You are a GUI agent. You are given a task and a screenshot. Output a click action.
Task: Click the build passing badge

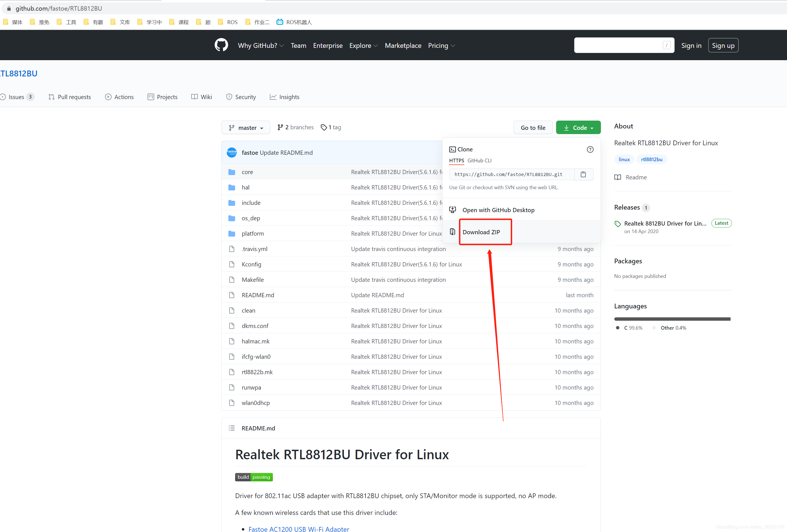(x=254, y=477)
